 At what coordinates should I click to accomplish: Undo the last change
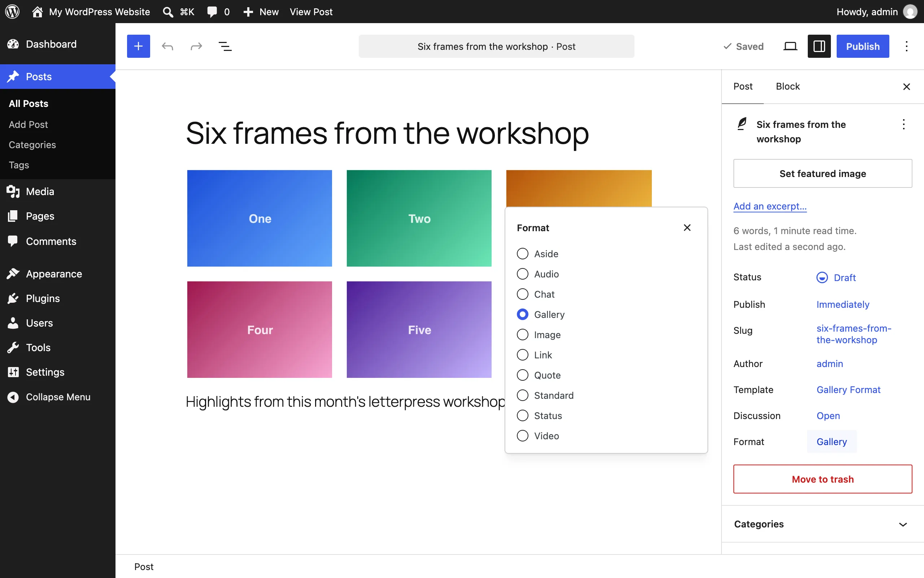[x=167, y=46]
